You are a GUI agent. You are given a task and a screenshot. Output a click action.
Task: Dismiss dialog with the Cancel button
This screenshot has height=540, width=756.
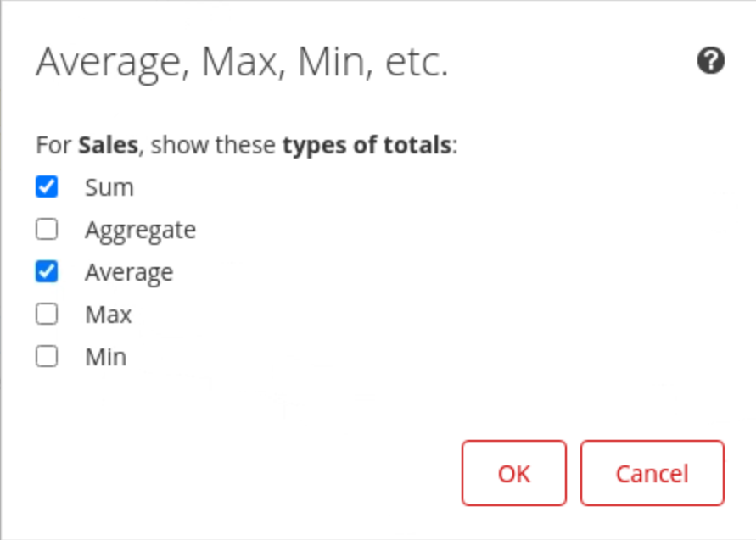coord(652,473)
